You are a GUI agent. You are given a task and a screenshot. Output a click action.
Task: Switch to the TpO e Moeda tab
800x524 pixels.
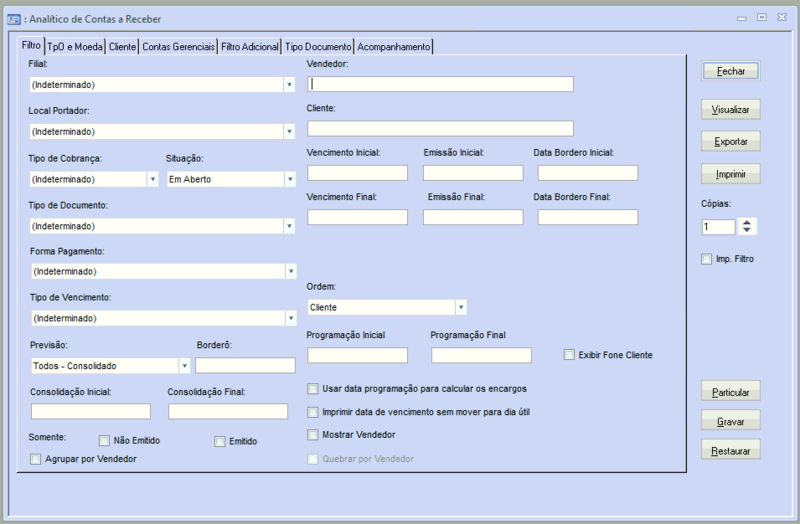coord(75,47)
